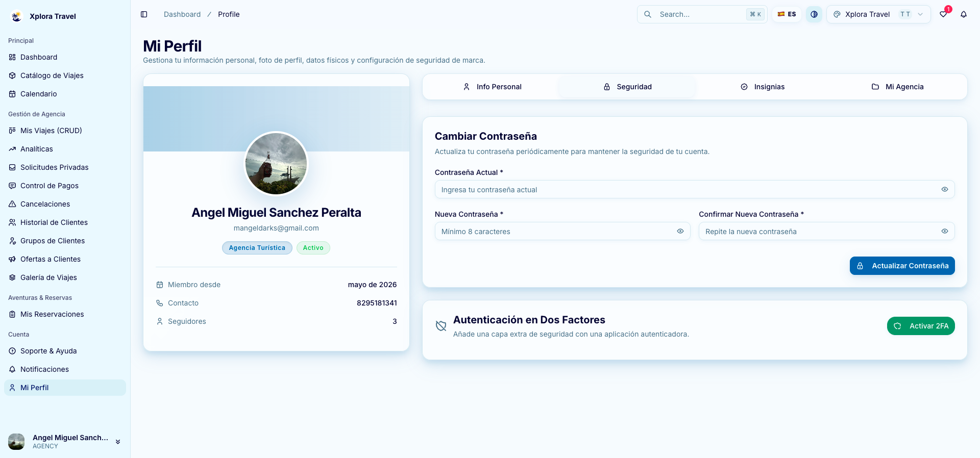Click the Xplora Travel logo icon
Image resolution: width=980 pixels, height=458 pixels.
click(x=16, y=16)
